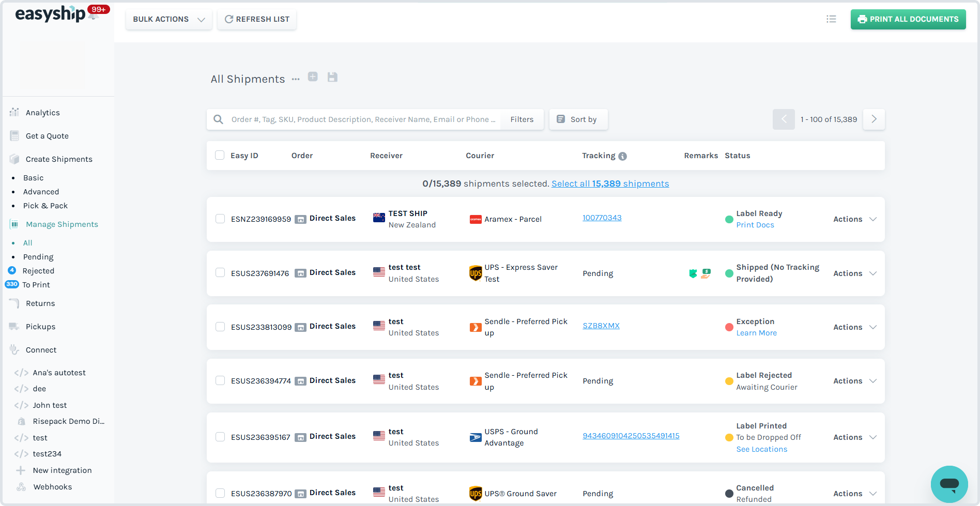Open the All Shipments ellipsis menu
This screenshot has height=506, width=980.
[296, 79]
